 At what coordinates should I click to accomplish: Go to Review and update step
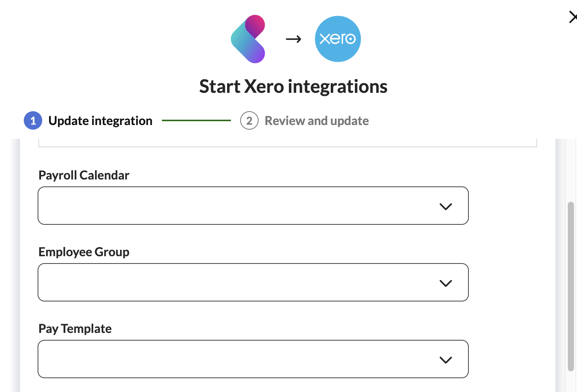[317, 121]
